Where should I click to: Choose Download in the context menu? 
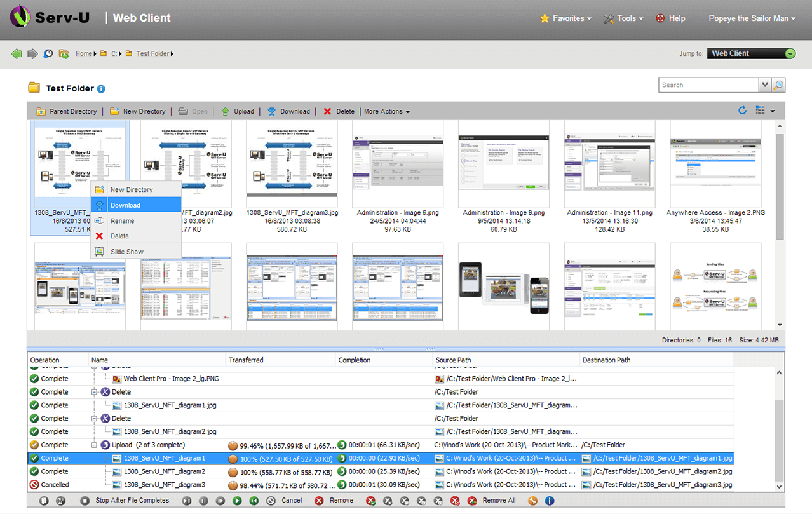(x=136, y=205)
